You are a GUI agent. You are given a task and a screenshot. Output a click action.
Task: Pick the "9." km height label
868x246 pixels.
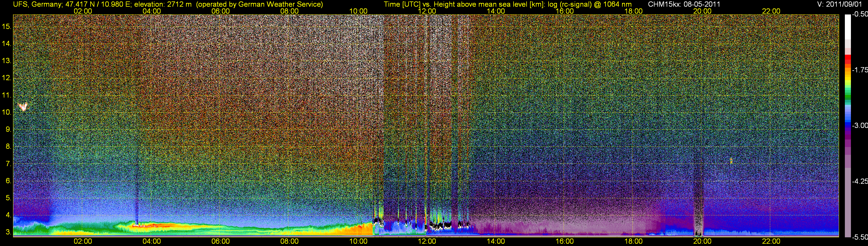point(8,129)
